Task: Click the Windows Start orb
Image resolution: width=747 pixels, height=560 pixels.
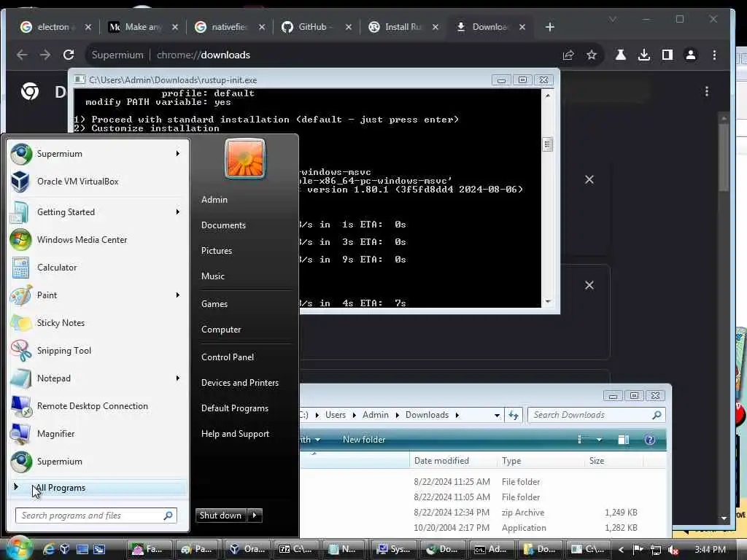Action: 20,548
